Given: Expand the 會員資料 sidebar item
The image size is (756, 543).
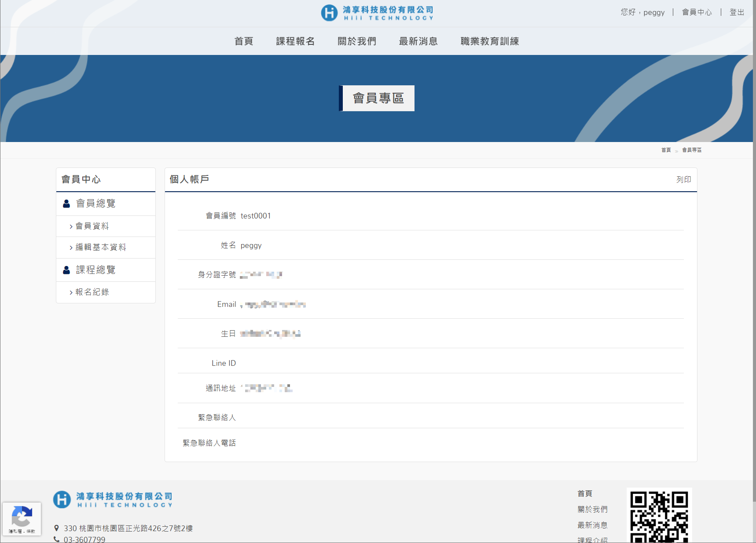Looking at the screenshot, I should (x=92, y=226).
